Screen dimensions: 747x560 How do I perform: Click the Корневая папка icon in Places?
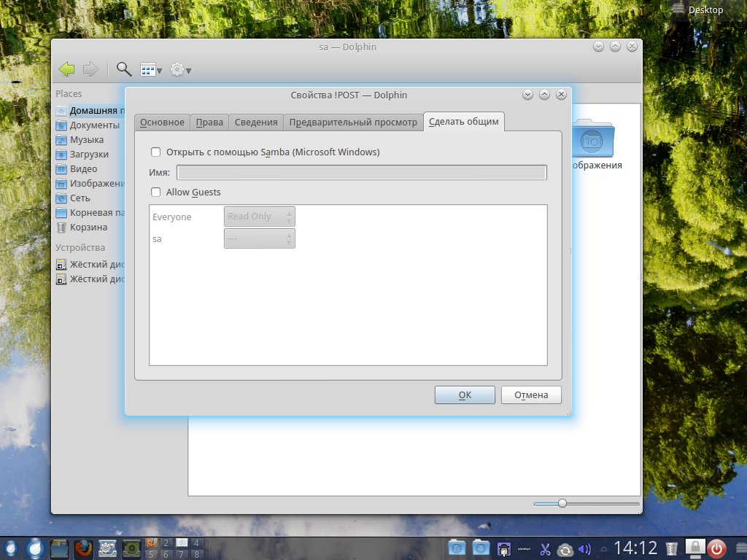pyautogui.click(x=61, y=213)
